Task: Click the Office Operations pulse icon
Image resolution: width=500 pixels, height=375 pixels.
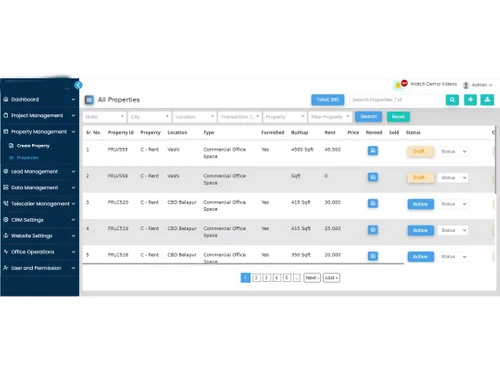Action: 6,252
